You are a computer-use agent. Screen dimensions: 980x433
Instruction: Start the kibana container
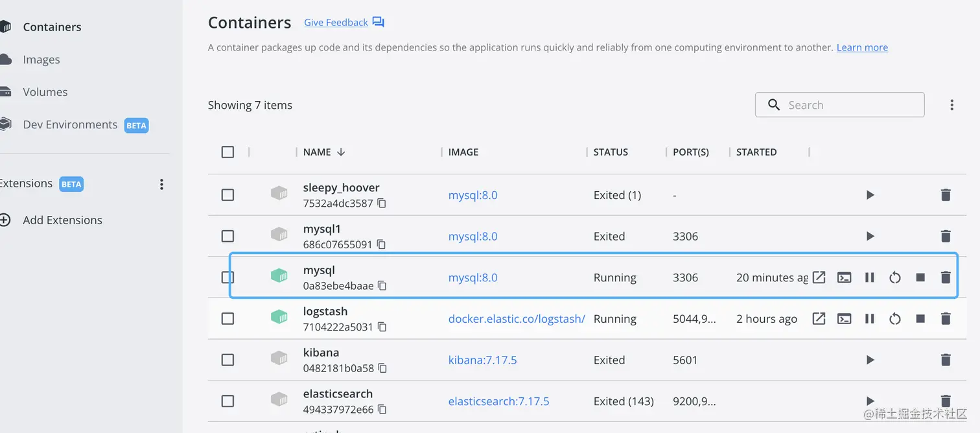[870, 360]
